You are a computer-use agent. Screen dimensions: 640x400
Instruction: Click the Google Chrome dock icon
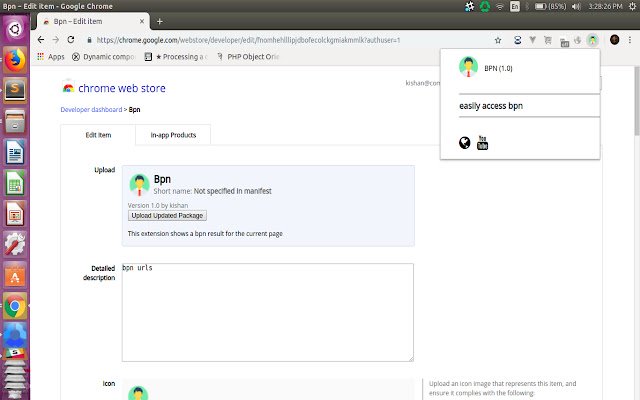pyautogui.click(x=15, y=306)
